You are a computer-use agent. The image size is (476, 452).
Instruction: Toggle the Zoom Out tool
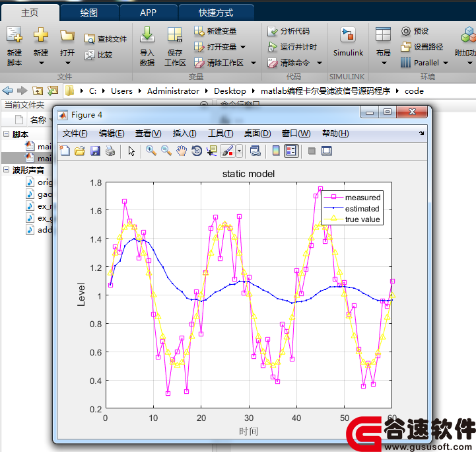pos(166,151)
